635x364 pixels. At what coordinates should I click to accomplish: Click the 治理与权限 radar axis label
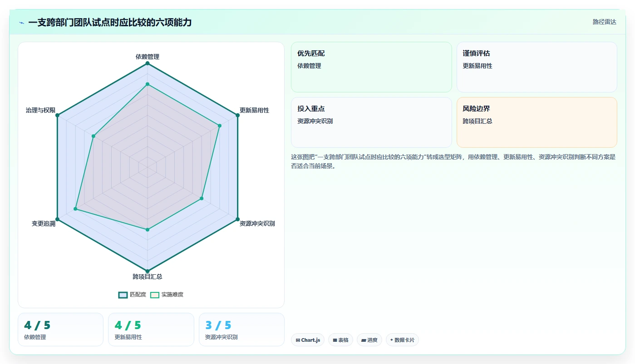click(x=40, y=110)
